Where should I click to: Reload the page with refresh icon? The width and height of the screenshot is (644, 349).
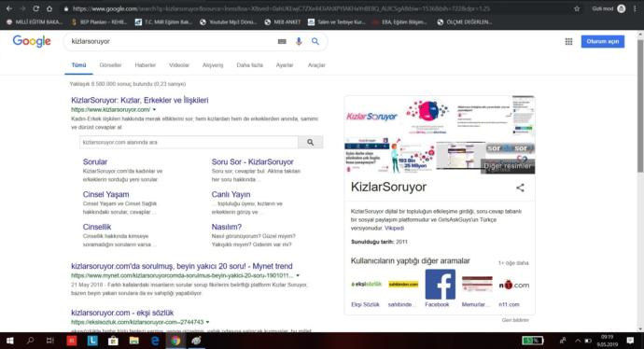tap(36, 8)
